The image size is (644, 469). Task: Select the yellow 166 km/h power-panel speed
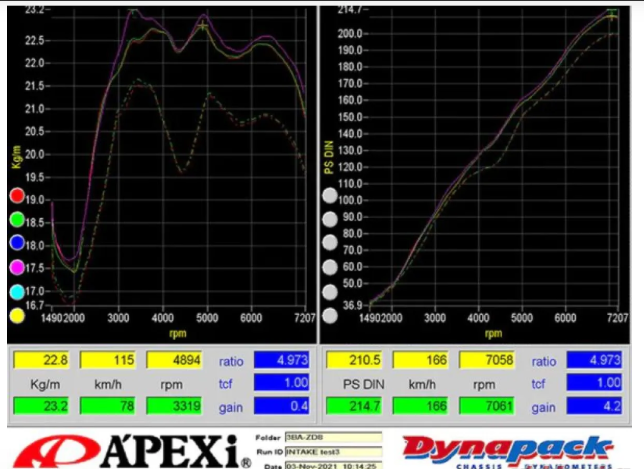(x=421, y=360)
